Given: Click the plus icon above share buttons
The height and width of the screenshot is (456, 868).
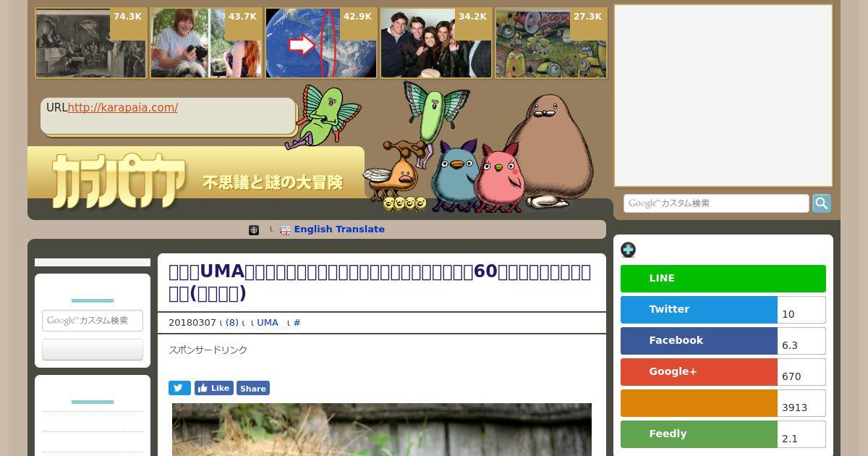Looking at the screenshot, I should coord(628,250).
